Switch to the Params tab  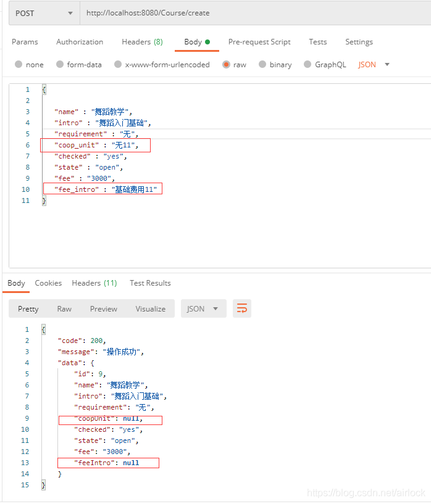coord(25,42)
